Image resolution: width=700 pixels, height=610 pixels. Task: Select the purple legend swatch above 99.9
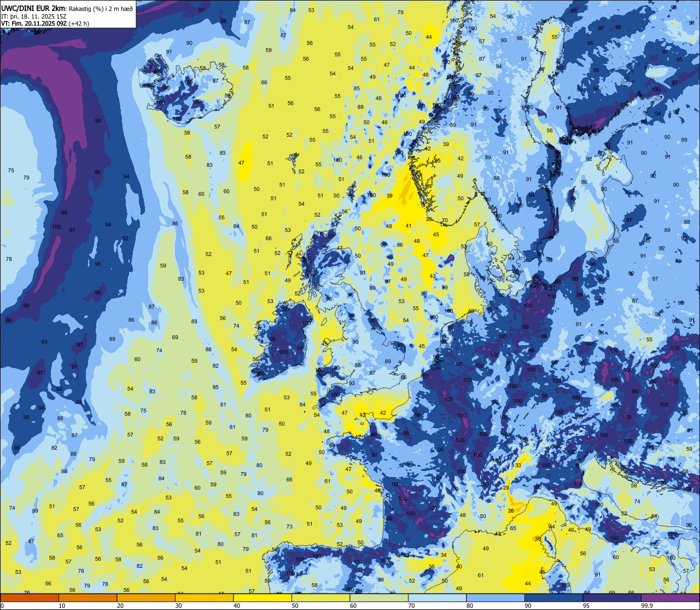670,597
